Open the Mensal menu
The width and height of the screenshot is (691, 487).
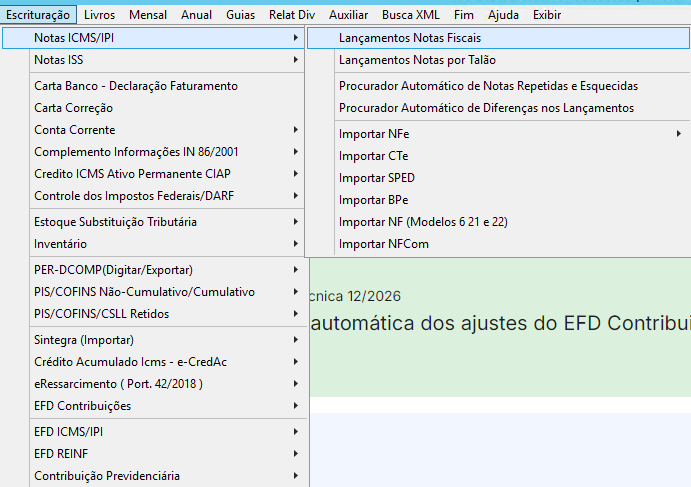pos(148,15)
